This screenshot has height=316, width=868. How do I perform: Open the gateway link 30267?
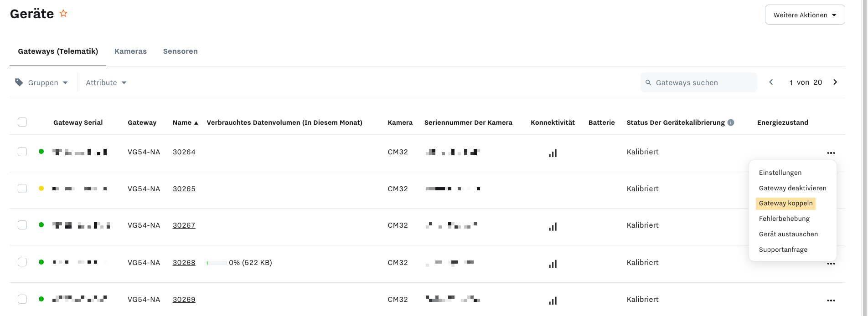[184, 225]
